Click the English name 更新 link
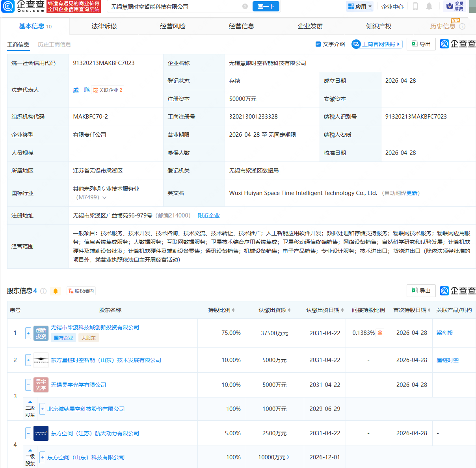Viewport: 476px width, 468px height. point(412,193)
